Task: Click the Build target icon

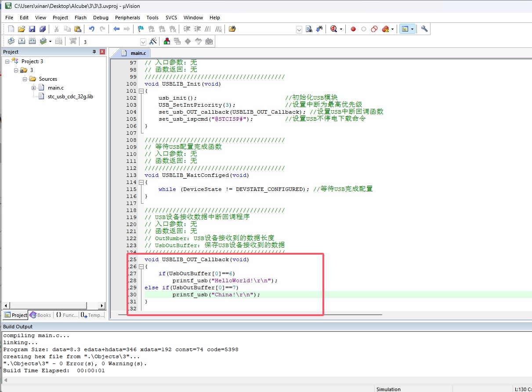Action: tap(22, 41)
